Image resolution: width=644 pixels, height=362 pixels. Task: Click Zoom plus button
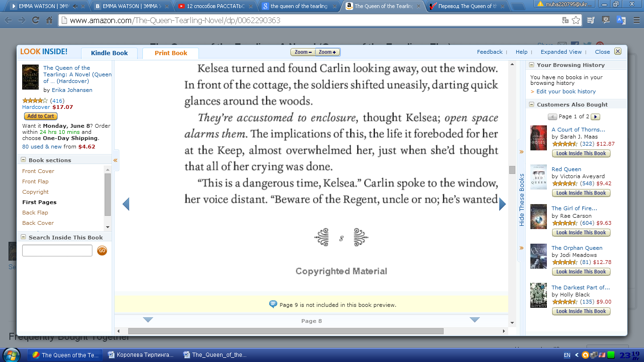pos(327,52)
